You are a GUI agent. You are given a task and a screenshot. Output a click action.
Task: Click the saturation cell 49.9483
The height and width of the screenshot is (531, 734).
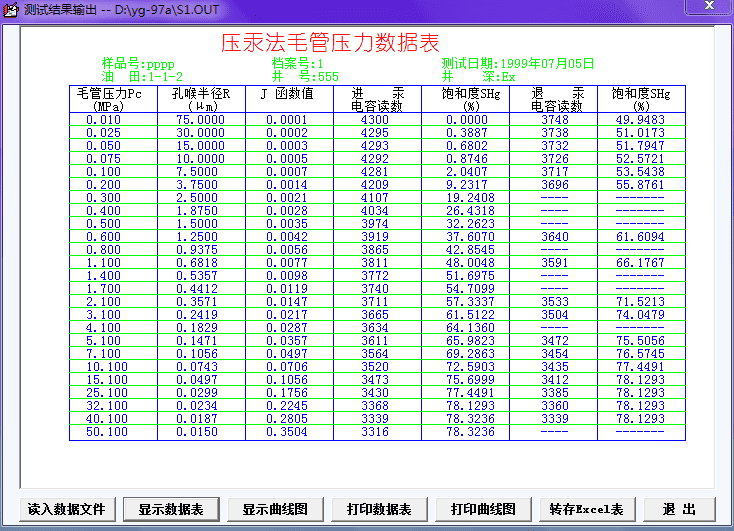click(x=641, y=120)
